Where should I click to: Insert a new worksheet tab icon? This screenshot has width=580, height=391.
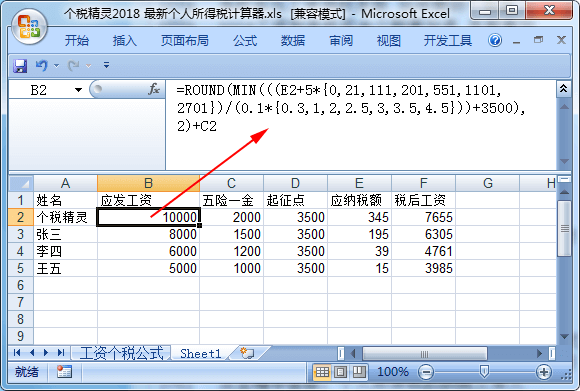pyautogui.click(x=247, y=353)
